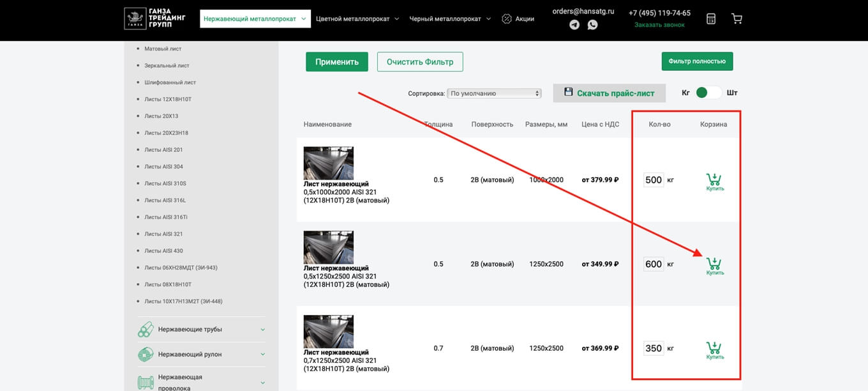Contact via WhatsApp icon
Image resolution: width=868 pixels, height=391 pixels.
[x=593, y=25]
